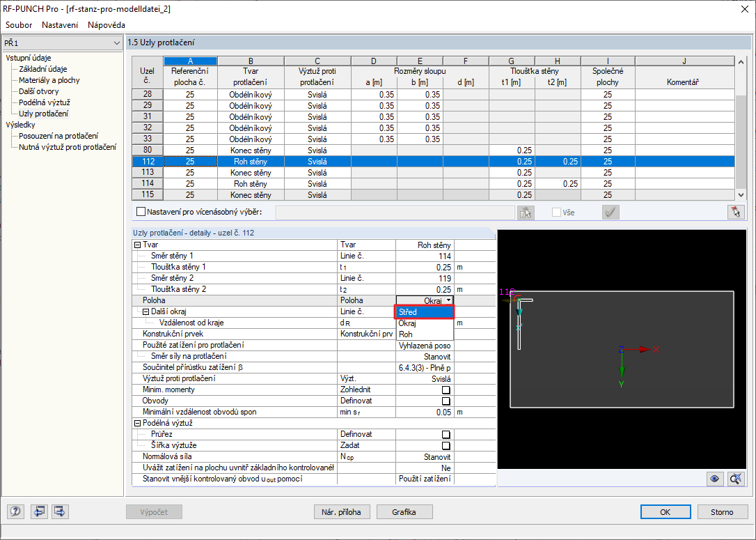This screenshot has height=540, width=756.
Task: Click the pick nodes icon beside multiple selection field
Action: click(x=526, y=213)
